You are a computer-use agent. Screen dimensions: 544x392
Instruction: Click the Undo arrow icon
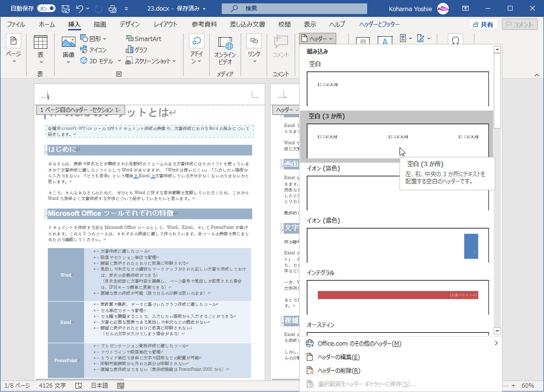pyautogui.click(x=79, y=9)
